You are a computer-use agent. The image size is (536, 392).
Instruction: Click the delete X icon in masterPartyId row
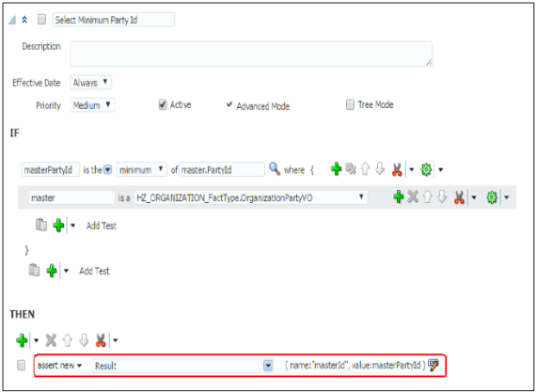tap(351, 169)
